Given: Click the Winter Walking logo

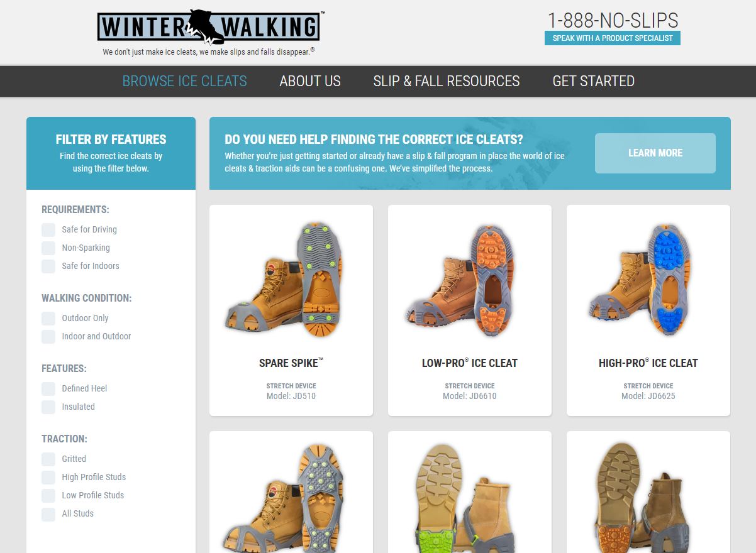Looking at the screenshot, I should click(209, 27).
